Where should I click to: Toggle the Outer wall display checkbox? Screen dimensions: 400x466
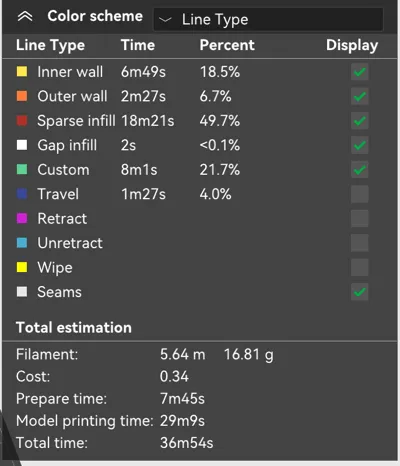click(360, 96)
